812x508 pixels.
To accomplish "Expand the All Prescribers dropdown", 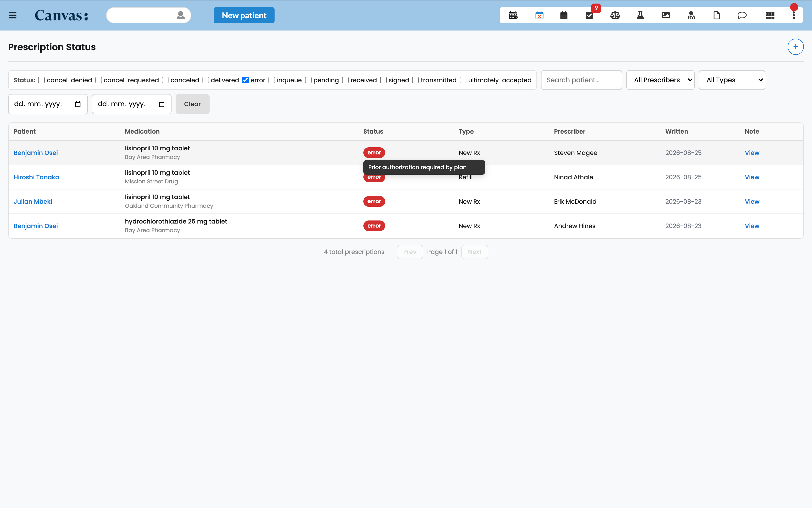I will 660,80.
